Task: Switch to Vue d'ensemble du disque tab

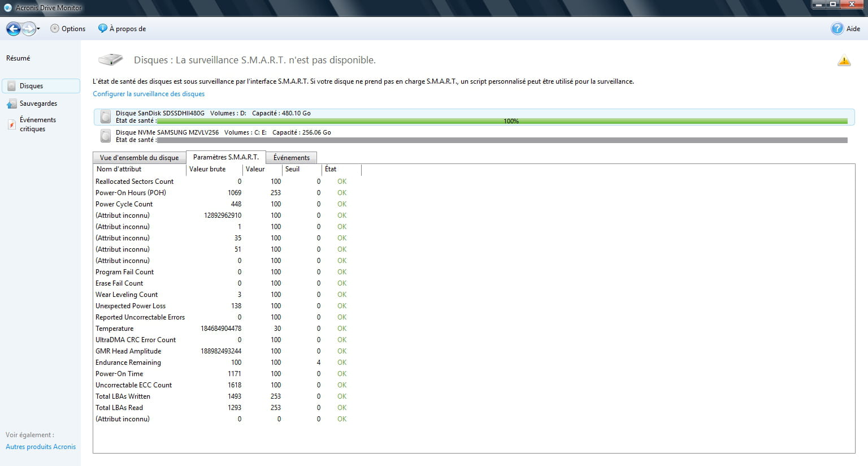Action: [x=139, y=158]
